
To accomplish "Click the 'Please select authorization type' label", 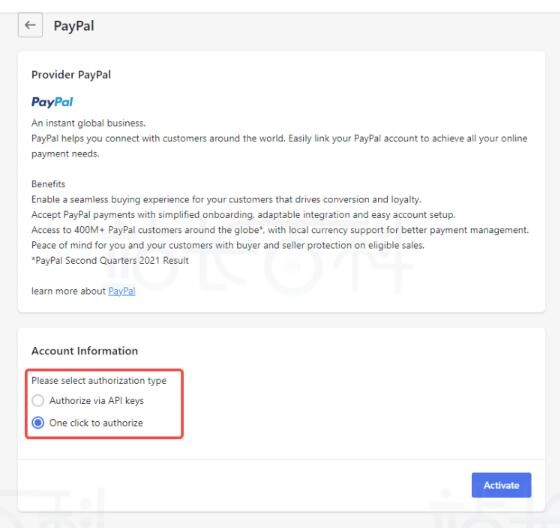I will pos(99,381).
